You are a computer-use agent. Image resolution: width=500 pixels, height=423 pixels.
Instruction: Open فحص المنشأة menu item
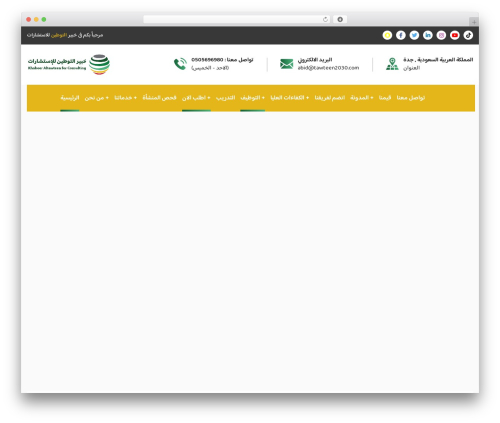click(x=159, y=98)
